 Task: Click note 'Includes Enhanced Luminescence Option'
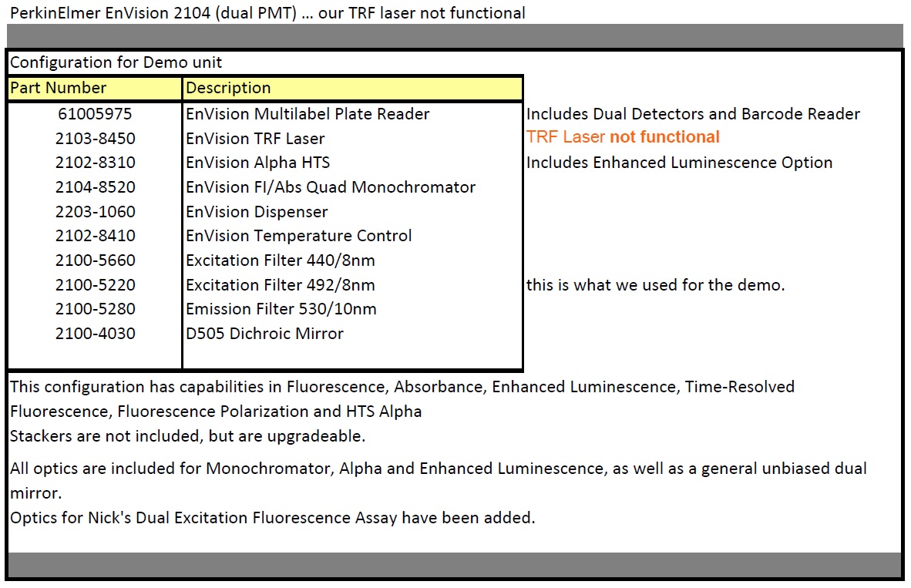coord(679,163)
